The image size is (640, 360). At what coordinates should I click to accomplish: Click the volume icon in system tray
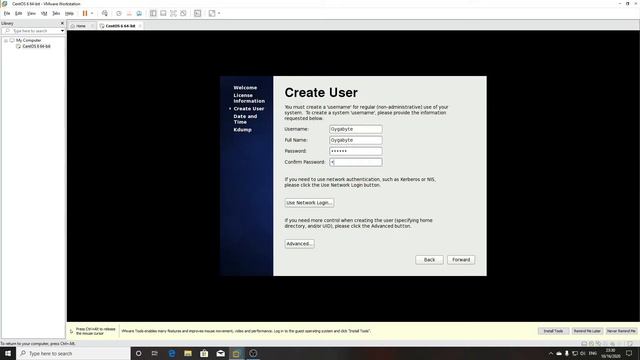click(x=583, y=353)
